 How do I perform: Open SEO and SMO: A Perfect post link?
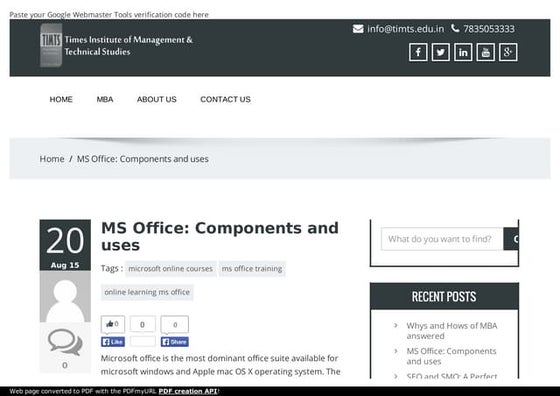[x=452, y=376]
